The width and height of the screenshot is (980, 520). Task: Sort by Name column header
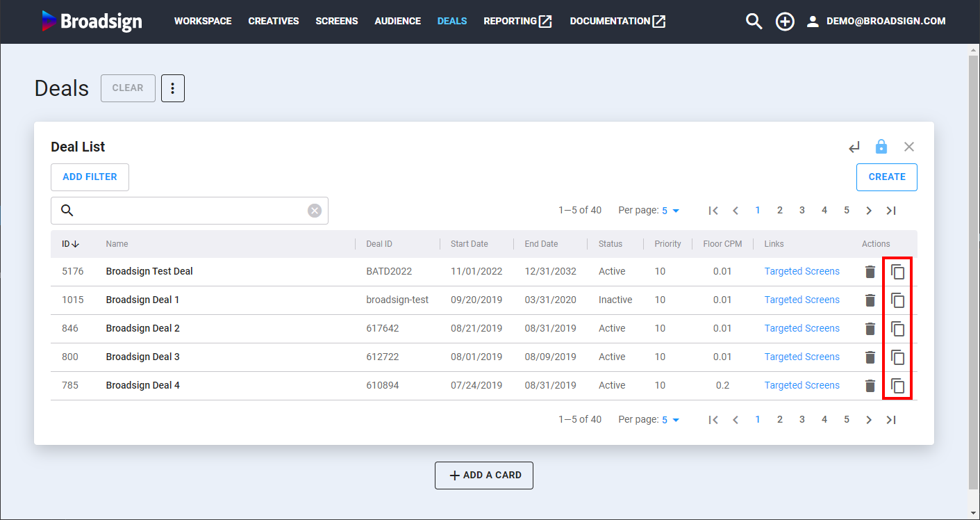[x=117, y=244]
